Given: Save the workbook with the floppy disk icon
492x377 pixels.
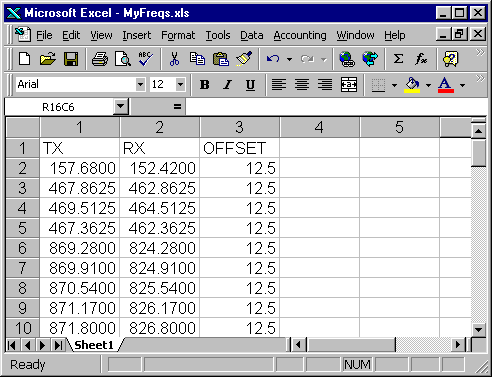Looking at the screenshot, I should [71, 60].
